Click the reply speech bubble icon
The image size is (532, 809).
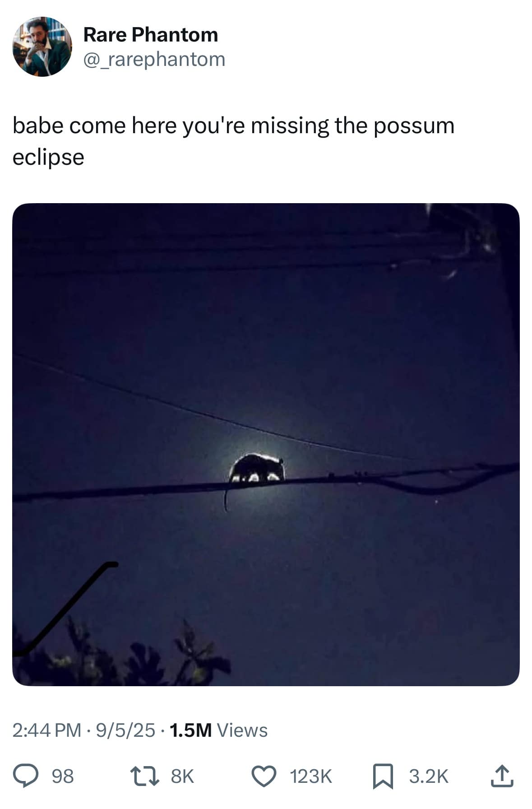[x=25, y=776]
